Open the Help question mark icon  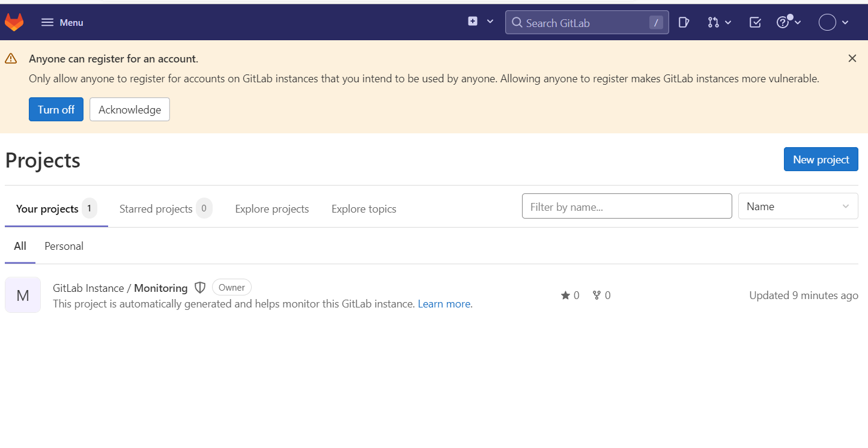point(783,22)
